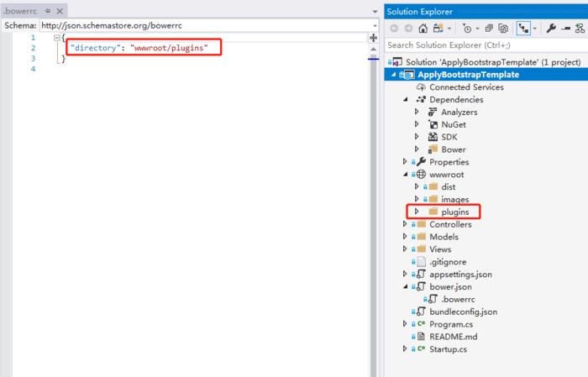Click the Properties wrench icon in toolbar
Viewport: 588px width, 377px height.
[551, 28]
